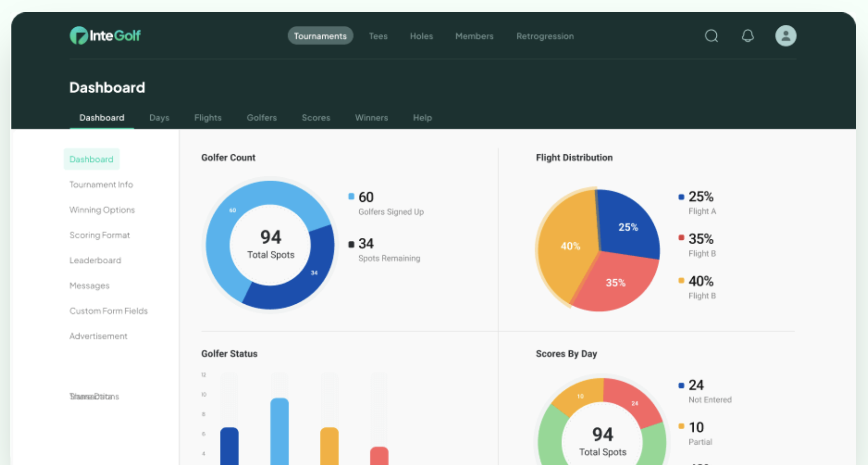Viewport: 868px width, 473px height.
Task: Open Custom Form Fields in sidebar
Action: pyautogui.click(x=108, y=311)
